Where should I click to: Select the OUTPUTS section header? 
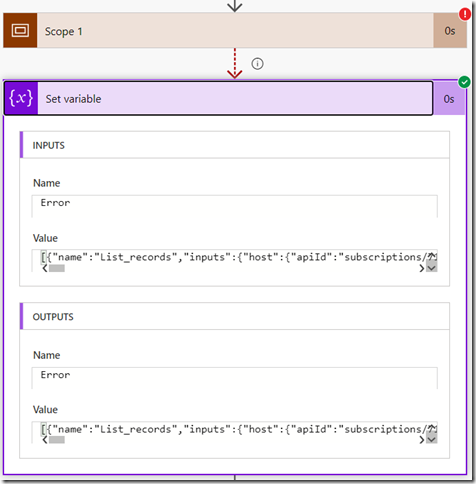(235, 316)
